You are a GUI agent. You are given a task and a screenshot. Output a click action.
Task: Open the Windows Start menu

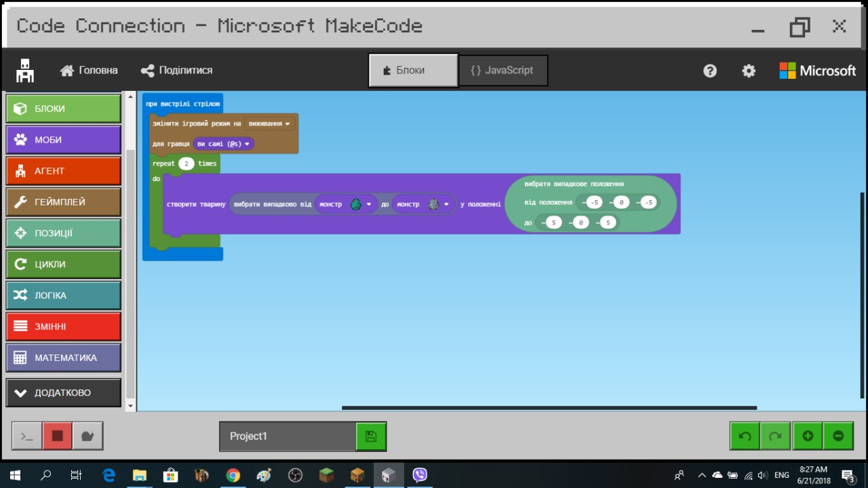[15, 475]
